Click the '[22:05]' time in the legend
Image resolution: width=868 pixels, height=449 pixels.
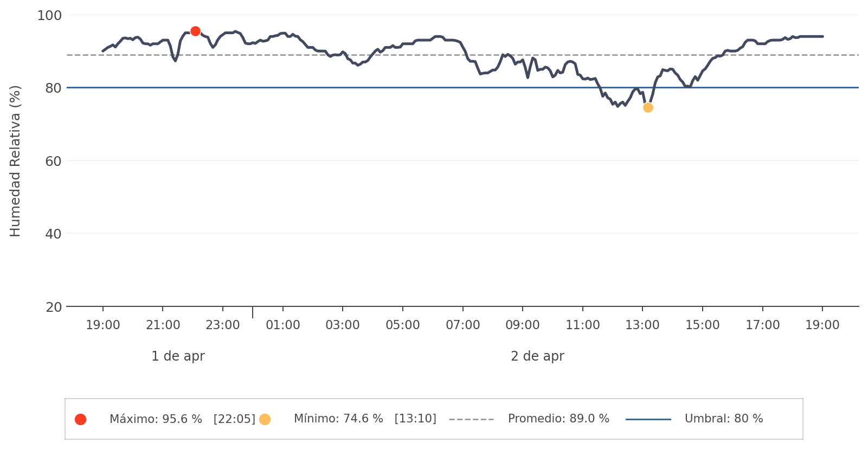[x=234, y=419]
